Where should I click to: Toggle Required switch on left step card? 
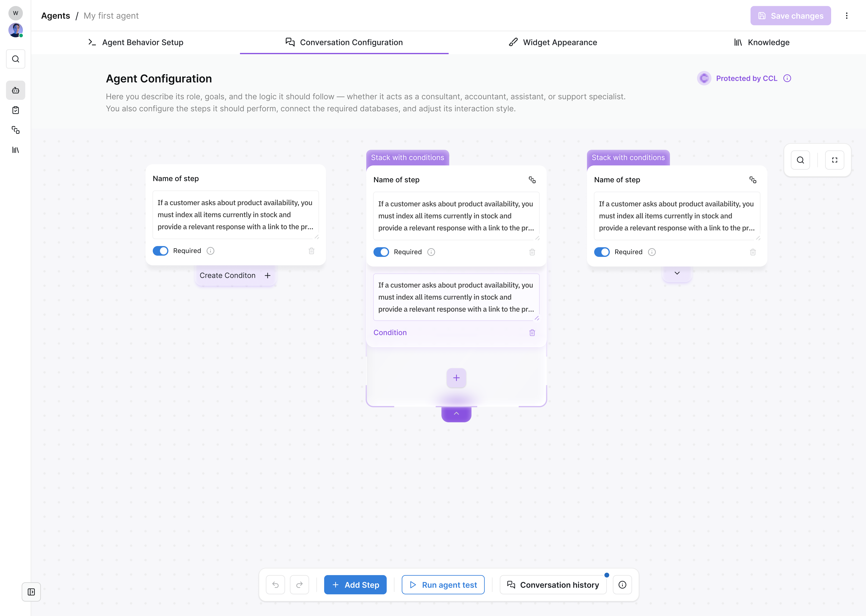(160, 251)
